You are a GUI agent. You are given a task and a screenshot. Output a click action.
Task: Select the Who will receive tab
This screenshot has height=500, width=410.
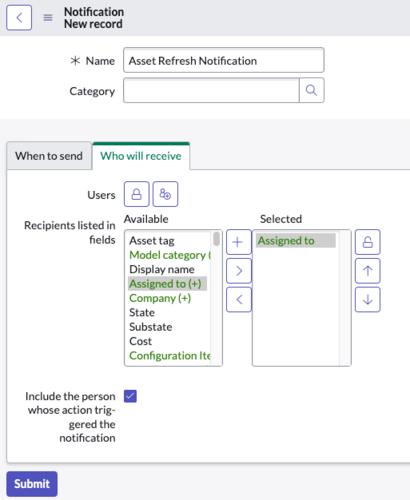coord(141,156)
